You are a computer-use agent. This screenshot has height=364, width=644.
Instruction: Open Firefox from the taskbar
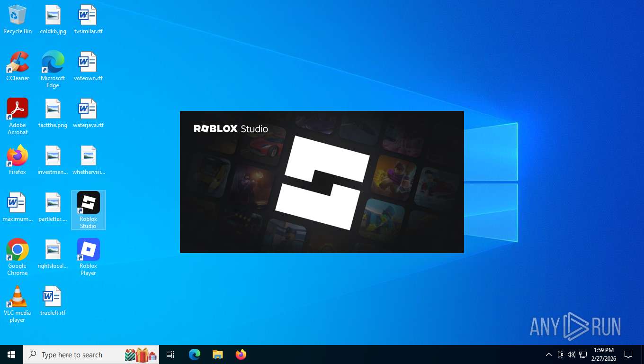[241, 355]
